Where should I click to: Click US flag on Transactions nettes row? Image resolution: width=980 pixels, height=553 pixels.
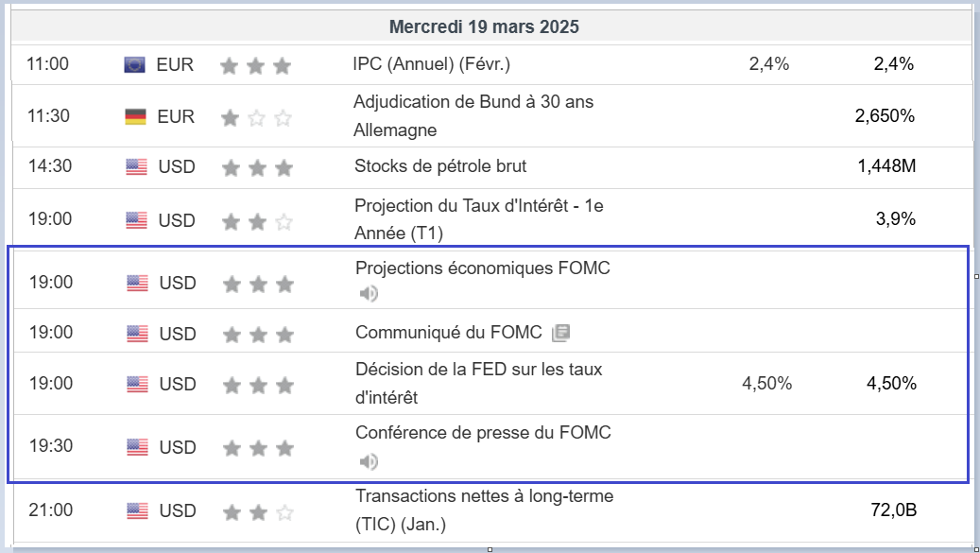pos(137,511)
